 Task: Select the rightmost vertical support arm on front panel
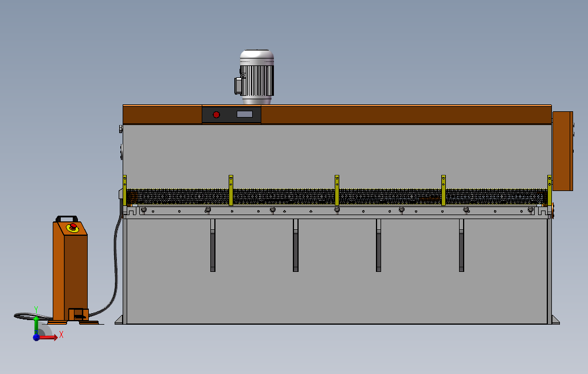pos(461,245)
